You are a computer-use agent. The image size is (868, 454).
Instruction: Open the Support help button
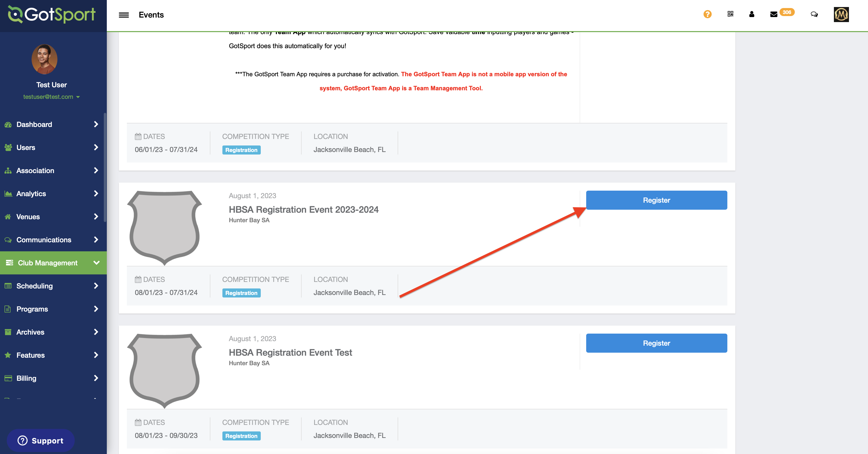click(40, 440)
